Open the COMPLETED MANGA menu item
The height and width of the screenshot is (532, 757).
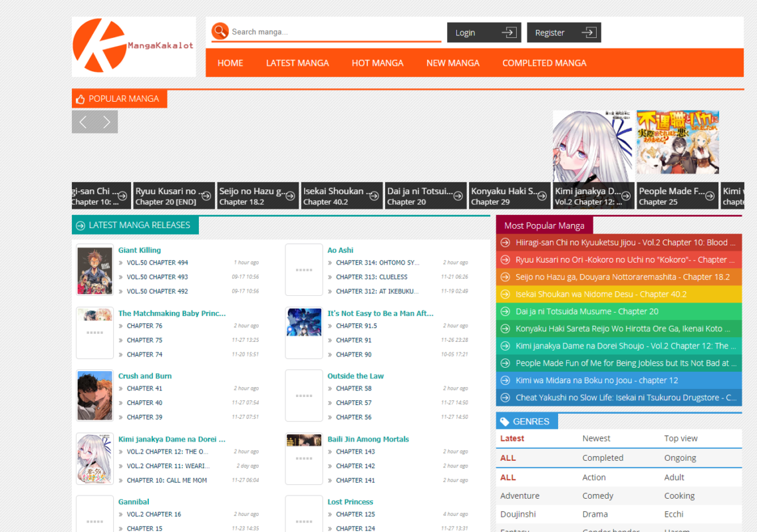(x=544, y=63)
